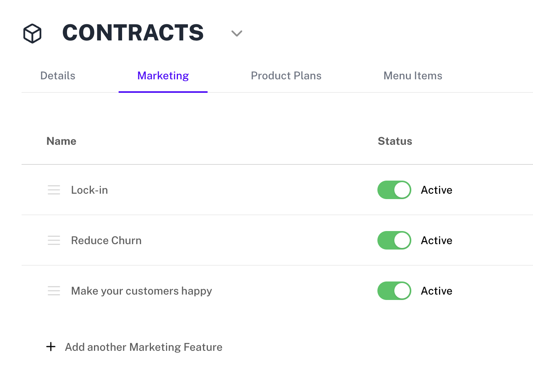This screenshot has height=392, width=533.
Task: Open the Reduce Churn feature entry
Action: tap(106, 240)
